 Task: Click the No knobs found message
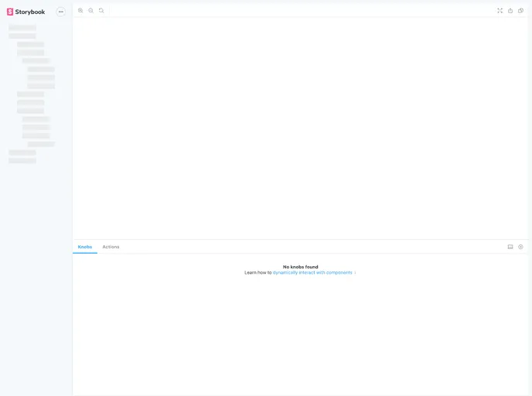pyautogui.click(x=300, y=267)
